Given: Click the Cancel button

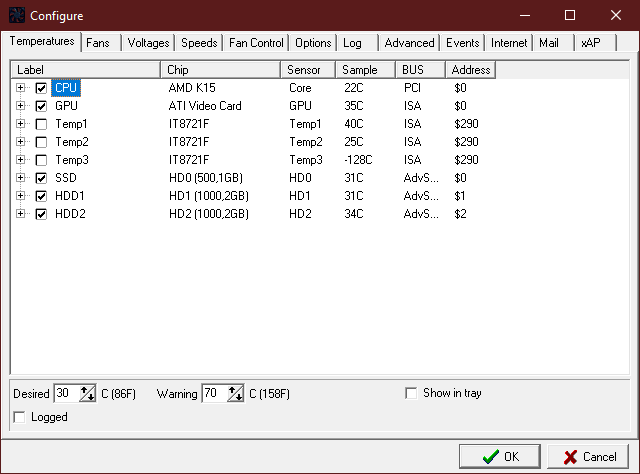Looking at the screenshot, I should click(588, 456).
